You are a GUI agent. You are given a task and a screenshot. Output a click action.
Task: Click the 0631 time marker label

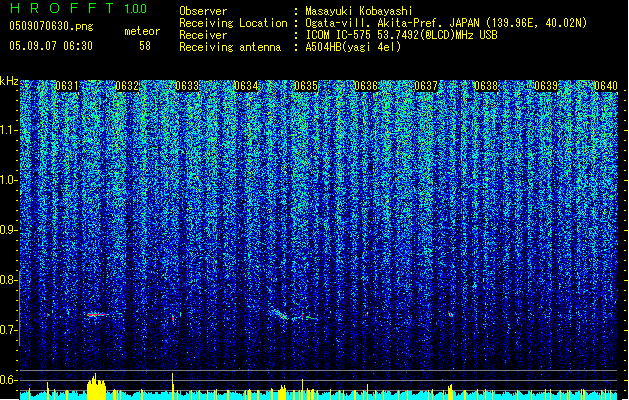[67, 86]
